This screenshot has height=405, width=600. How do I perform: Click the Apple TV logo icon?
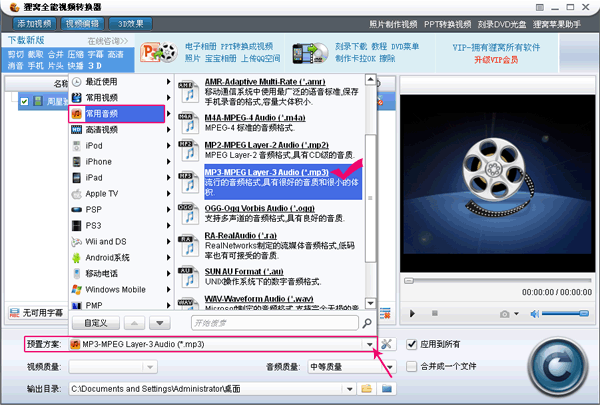[x=77, y=194]
